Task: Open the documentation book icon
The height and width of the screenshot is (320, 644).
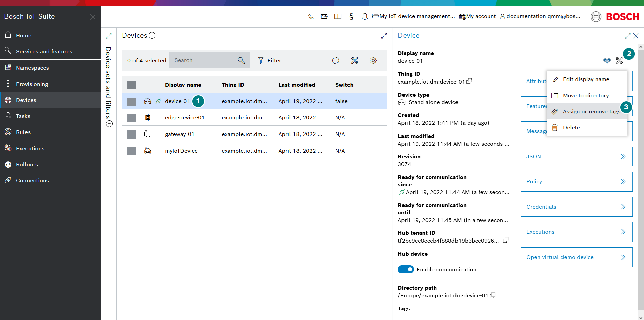Action: (x=338, y=16)
